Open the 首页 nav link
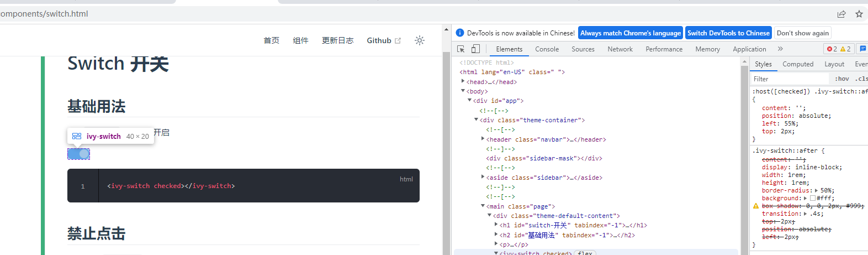Screen dimensions: 868x255 (271, 40)
